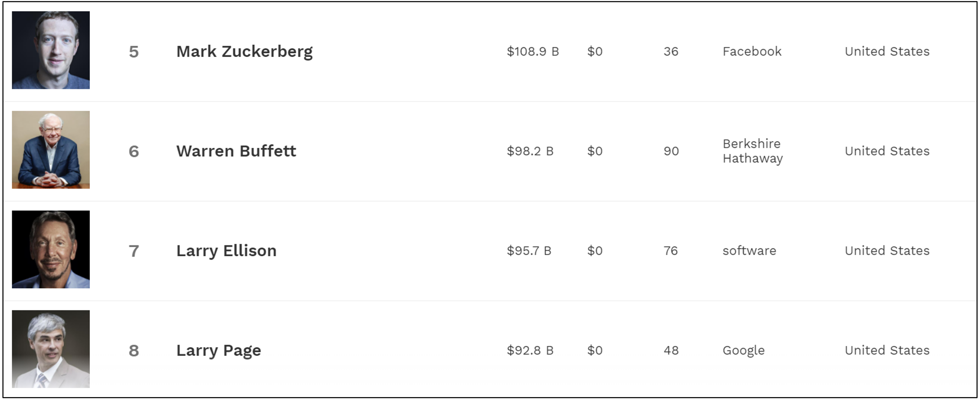The width and height of the screenshot is (980, 401).
Task: Open the Larry Page name link
Action: point(219,351)
